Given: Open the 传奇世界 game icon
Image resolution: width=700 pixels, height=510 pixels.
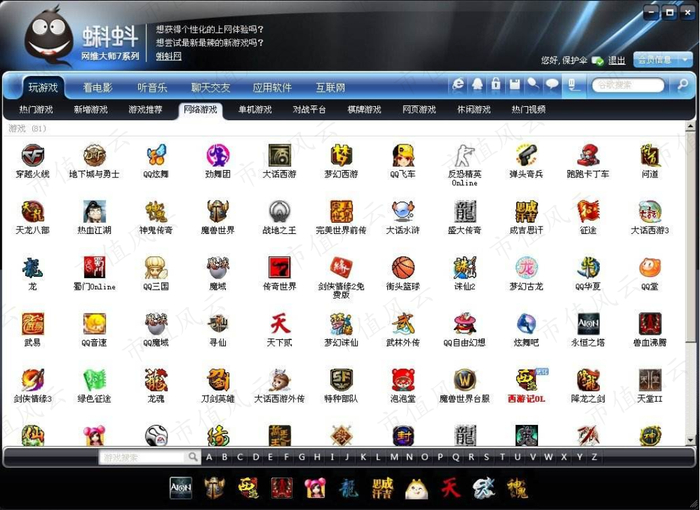Looking at the screenshot, I should pyautogui.click(x=279, y=268).
